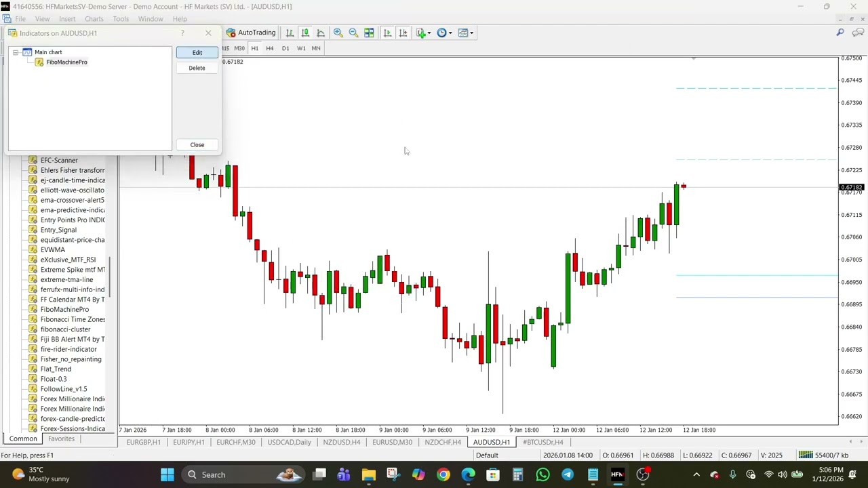This screenshot has width=868, height=488.
Task: Open the USDCAD,Daily chart tab
Action: coord(290,442)
